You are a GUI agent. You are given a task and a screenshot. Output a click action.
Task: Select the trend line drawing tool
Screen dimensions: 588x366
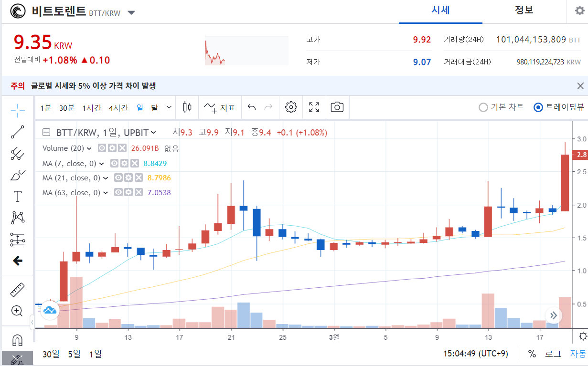click(18, 132)
